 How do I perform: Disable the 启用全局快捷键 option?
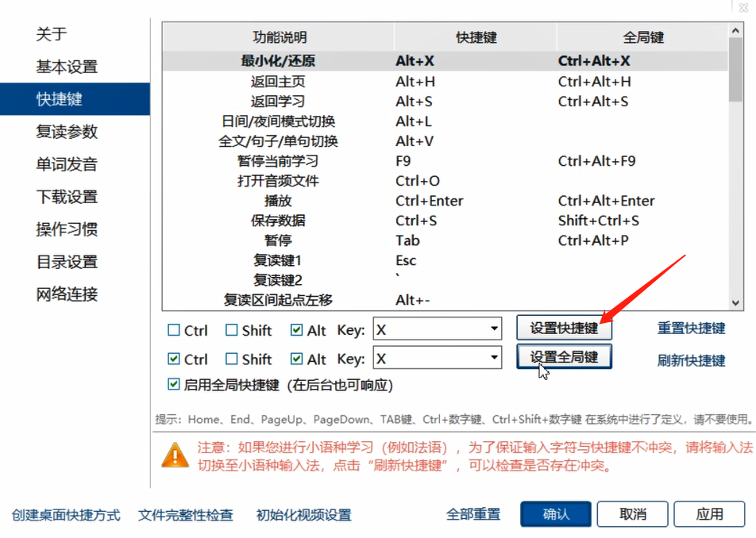point(173,384)
